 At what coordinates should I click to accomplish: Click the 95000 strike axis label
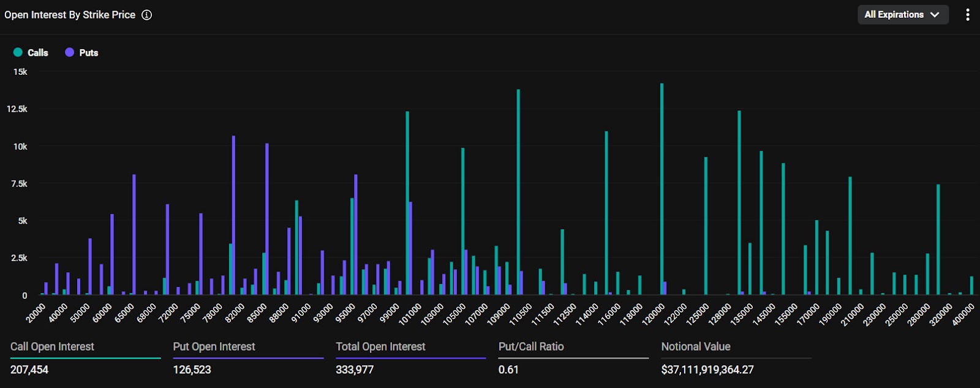tap(345, 313)
